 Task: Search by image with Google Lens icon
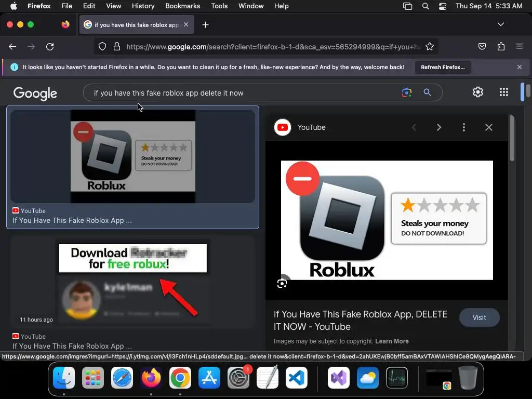(406, 92)
